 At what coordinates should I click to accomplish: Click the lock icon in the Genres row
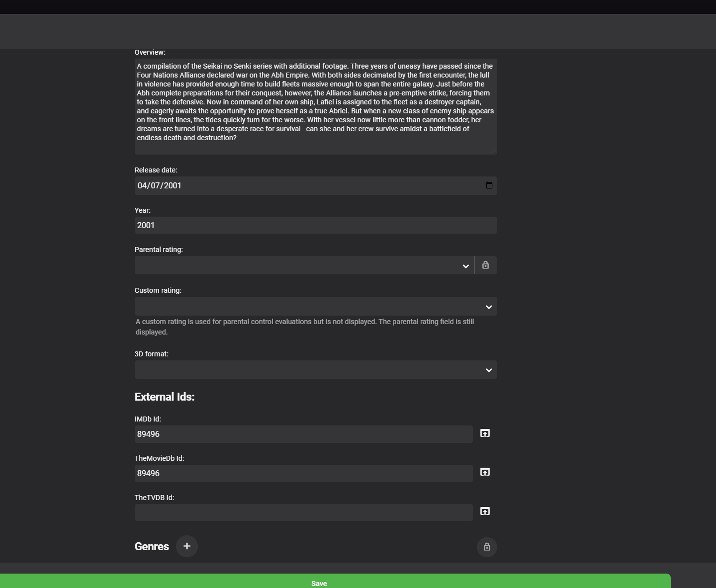[x=487, y=547]
